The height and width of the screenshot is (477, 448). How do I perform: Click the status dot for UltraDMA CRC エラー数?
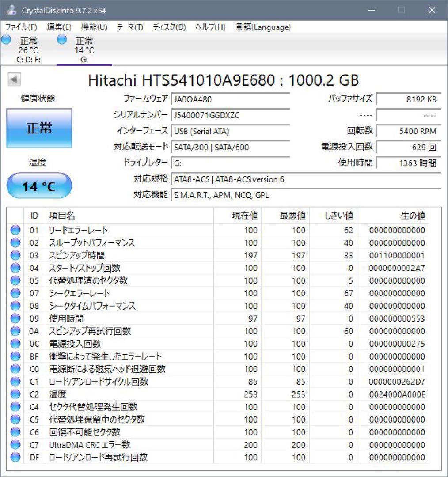15,445
